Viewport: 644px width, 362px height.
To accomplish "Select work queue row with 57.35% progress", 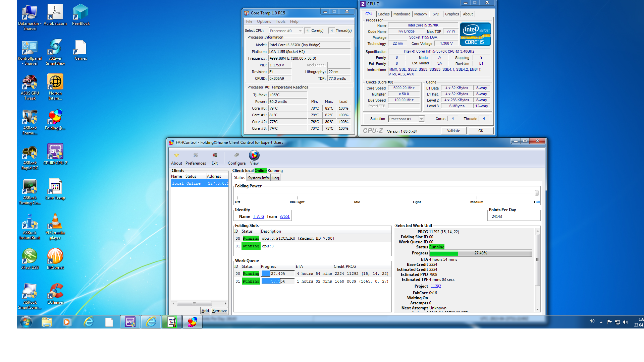I will 312,281.
